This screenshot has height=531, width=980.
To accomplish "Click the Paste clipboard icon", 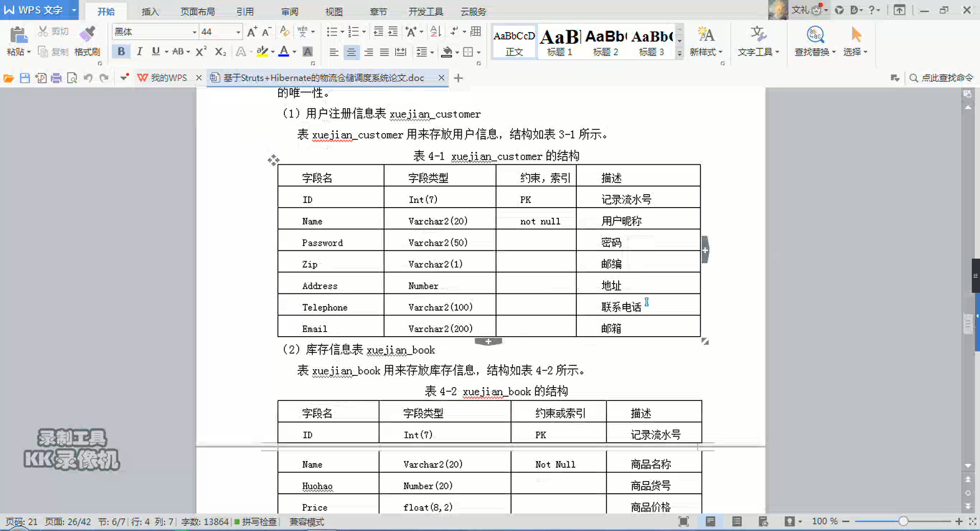I will pos(18,35).
